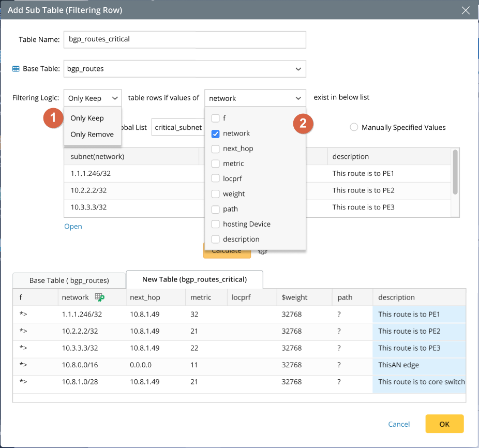Check the weight column checkbox
This screenshot has height=448, width=479.
pyautogui.click(x=215, y=194)
